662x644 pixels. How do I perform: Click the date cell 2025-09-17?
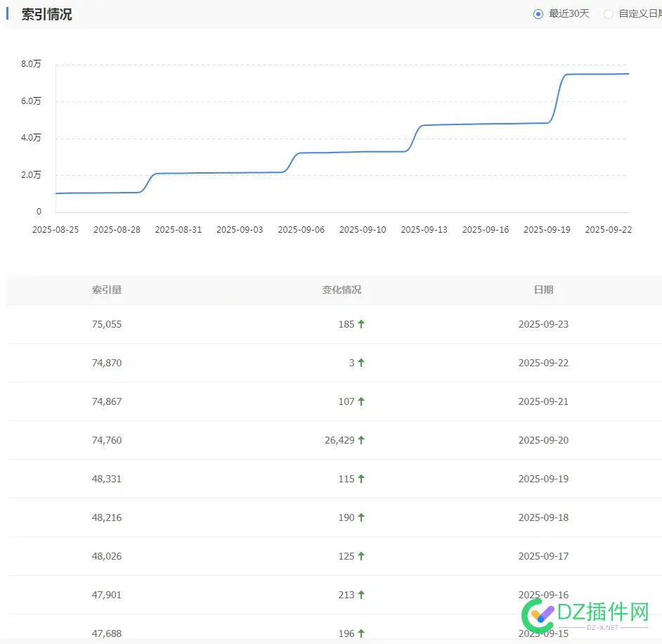pos(543,557)
